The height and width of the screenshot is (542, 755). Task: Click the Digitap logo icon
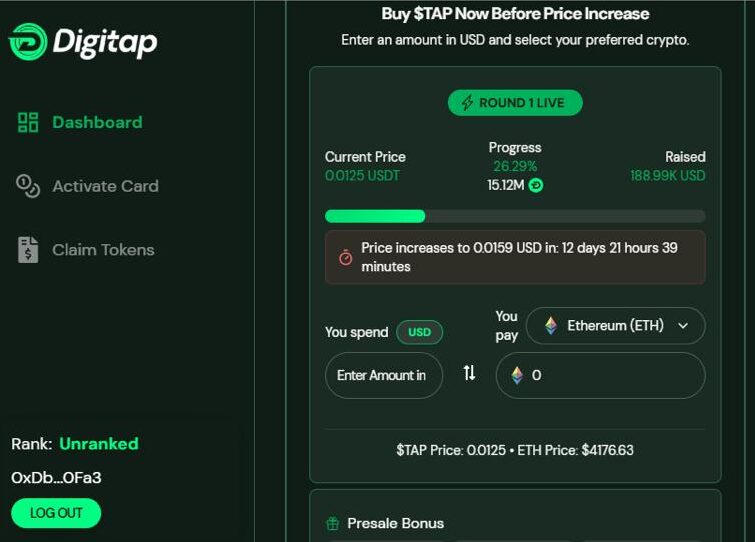pos(28,42)
